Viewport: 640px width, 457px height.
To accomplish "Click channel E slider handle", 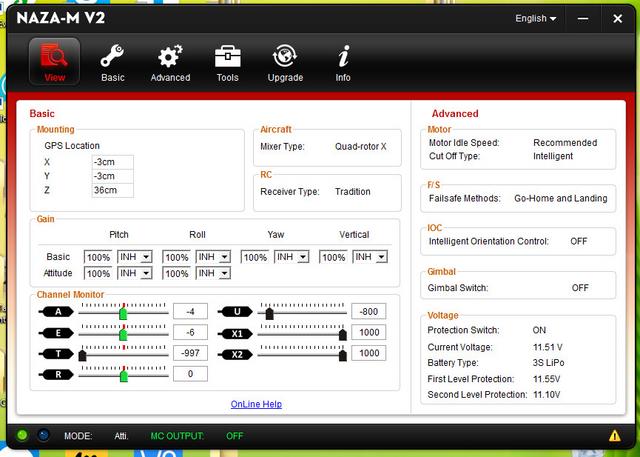I will 123,335.
